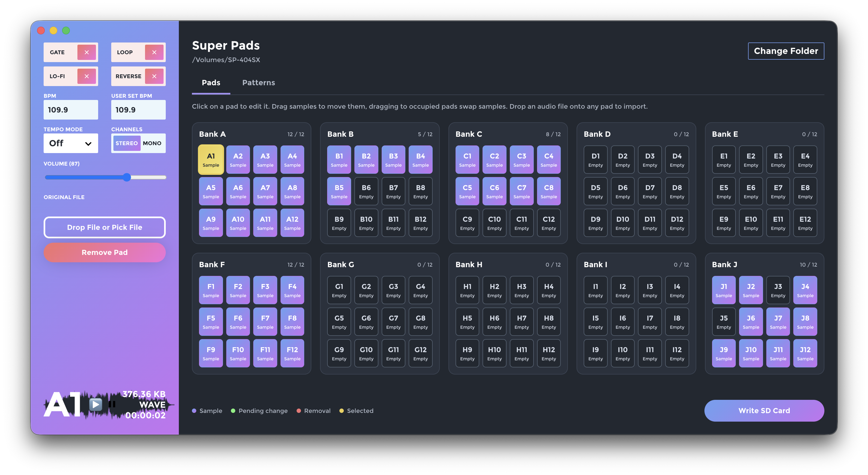The height and width of the screenshot is (475, 868).
Task: Select empty pad J3
Action: [778, 290]
